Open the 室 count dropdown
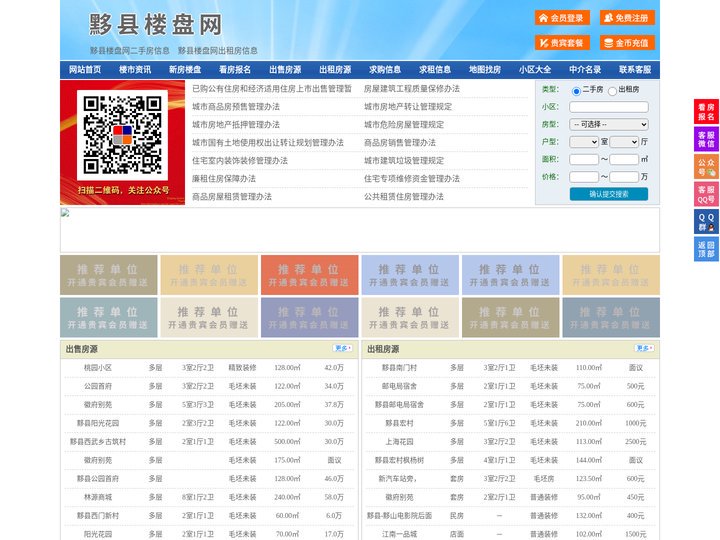The width and height of the screenshot is (720, 540). (x=584, y=142)
